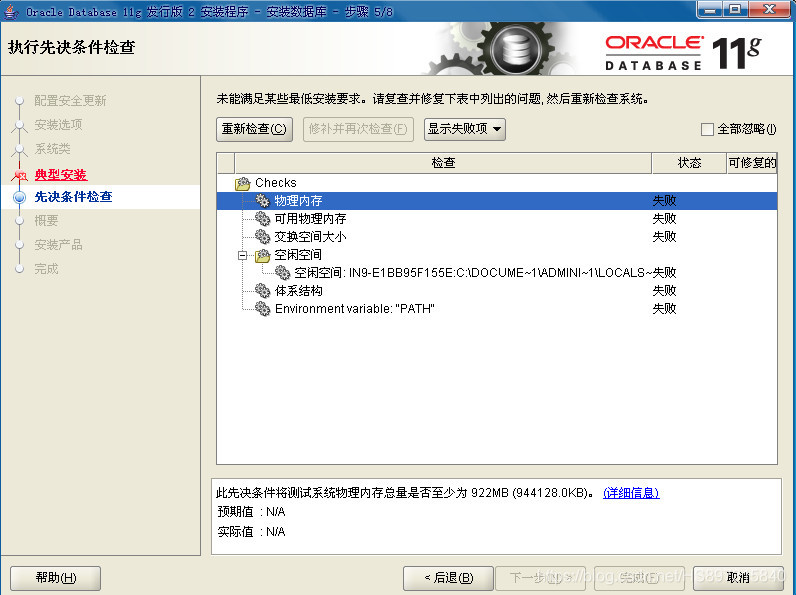Click 系统类 step in sidebar
Screen dimensions: 796x595
(52, 149)
